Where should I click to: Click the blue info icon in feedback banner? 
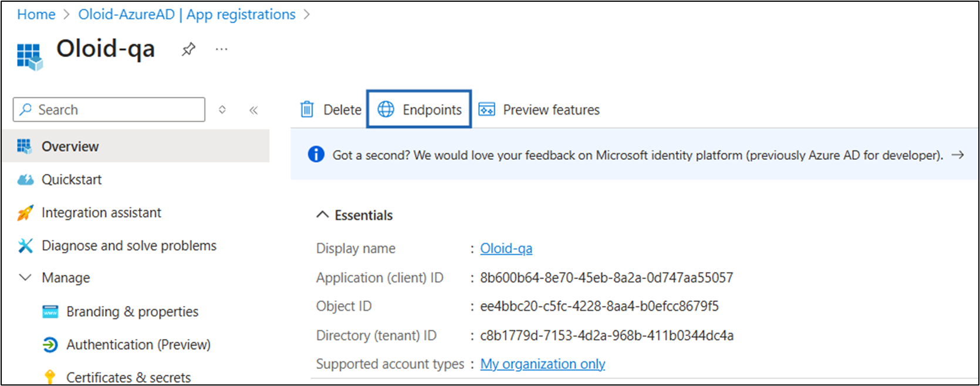(x=316, y=155)
